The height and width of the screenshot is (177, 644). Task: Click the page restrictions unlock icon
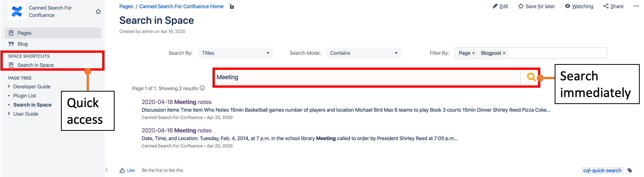pyautogui.click(x=232, y=7)
